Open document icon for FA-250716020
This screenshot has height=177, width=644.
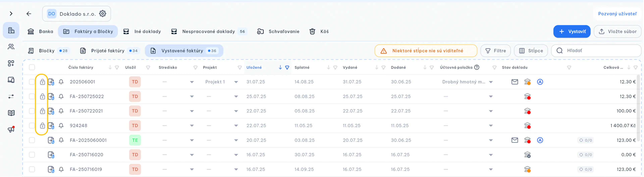tap(51, 155)
